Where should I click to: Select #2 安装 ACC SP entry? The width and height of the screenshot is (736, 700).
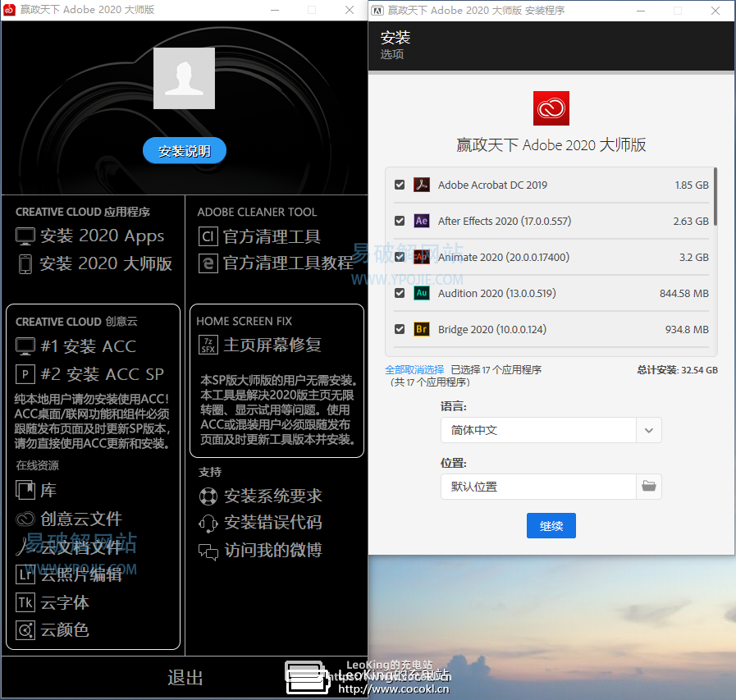pos(102,374)
